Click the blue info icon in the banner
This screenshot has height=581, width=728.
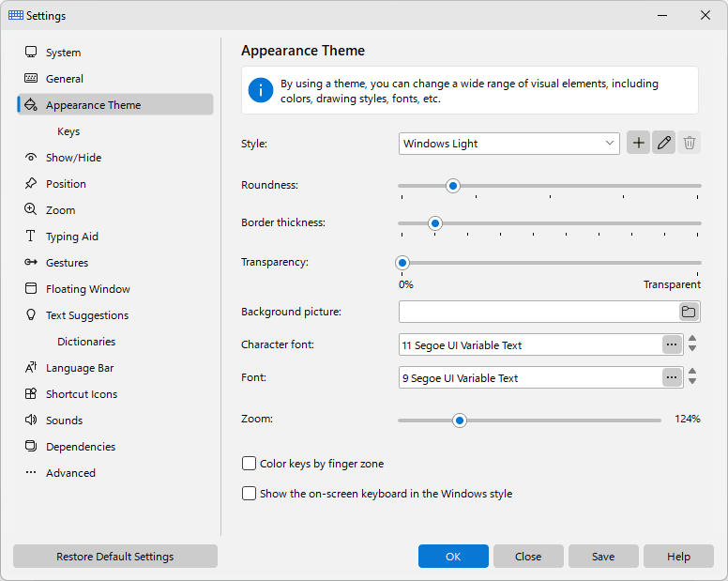click(x=261, y=90)
